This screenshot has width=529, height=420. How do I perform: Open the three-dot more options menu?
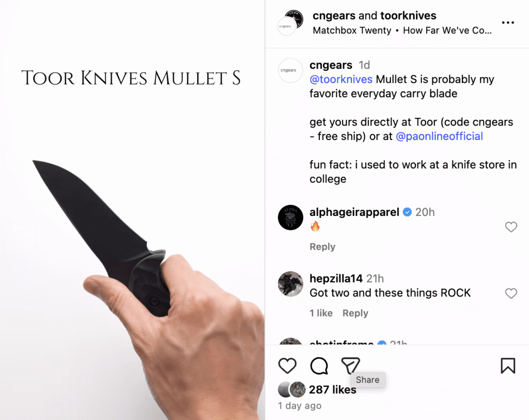coord(508,23)
